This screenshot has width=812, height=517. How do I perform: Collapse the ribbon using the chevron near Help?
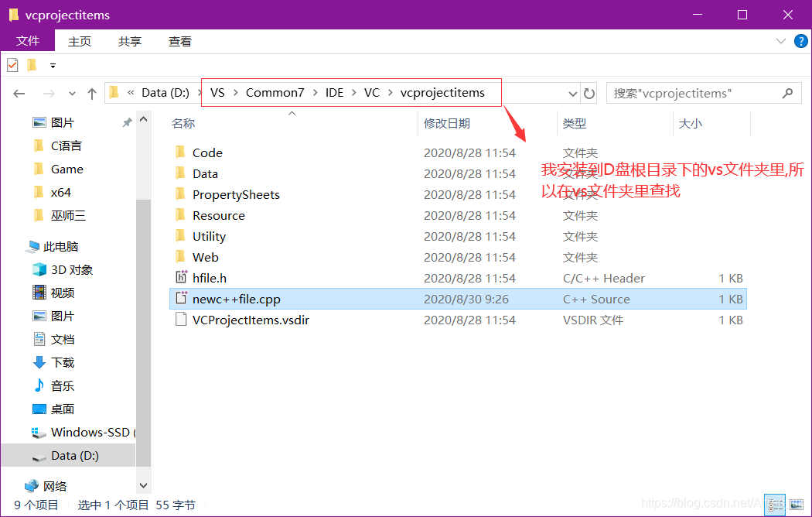[783, 41]
